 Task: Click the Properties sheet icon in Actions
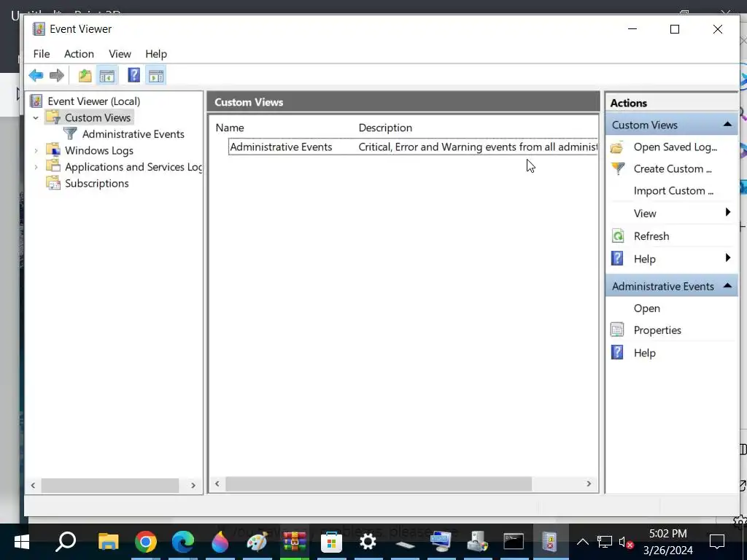pyautogui.click(x=617, y=330)
